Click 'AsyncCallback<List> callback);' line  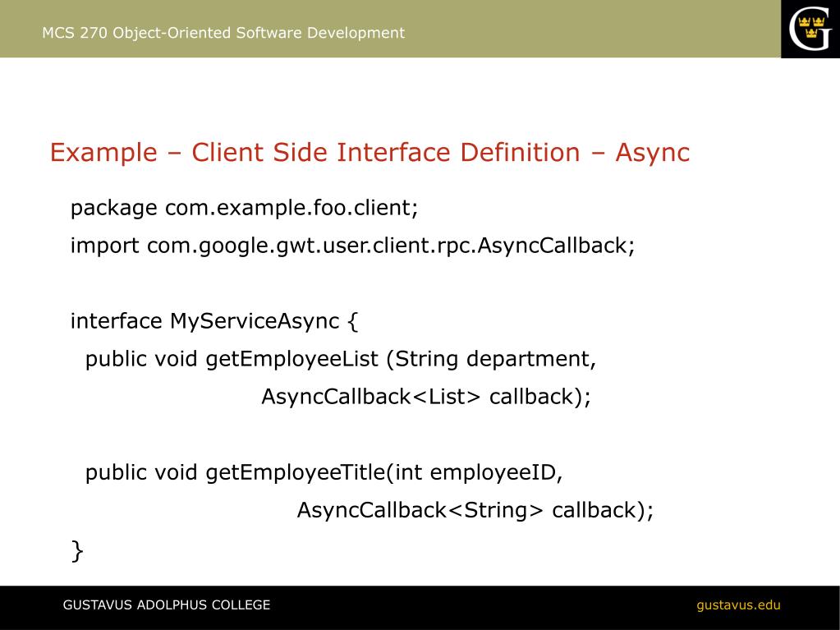pyautogui.click(x=426, y=397)
